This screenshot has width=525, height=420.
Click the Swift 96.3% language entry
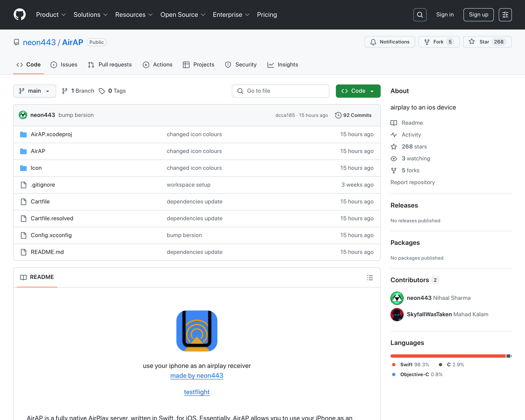tap(411, 365)
